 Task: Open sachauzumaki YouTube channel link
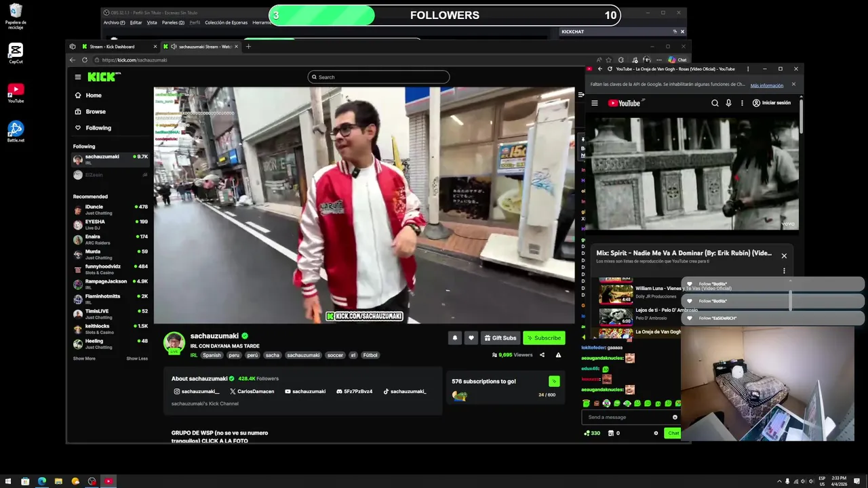pos(305,391)
